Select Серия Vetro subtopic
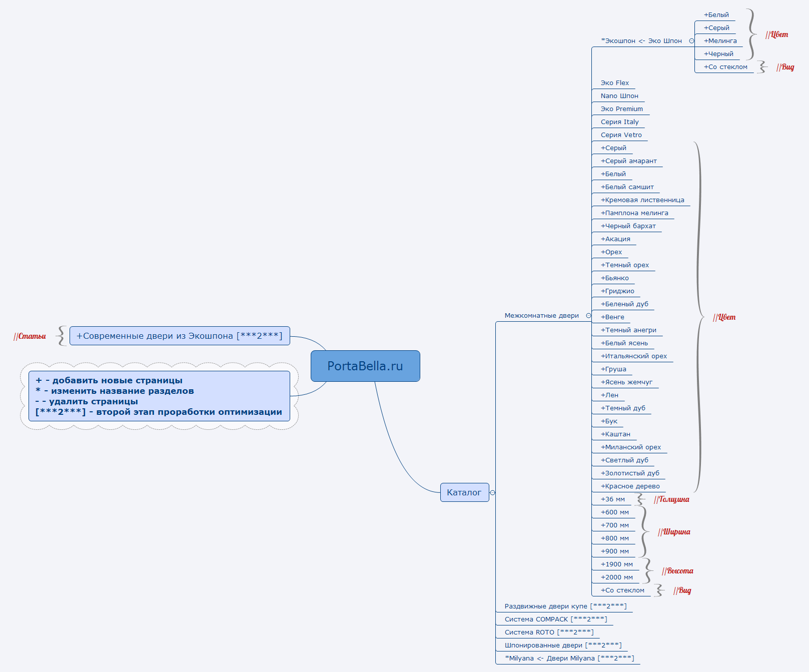 point(621,135)
